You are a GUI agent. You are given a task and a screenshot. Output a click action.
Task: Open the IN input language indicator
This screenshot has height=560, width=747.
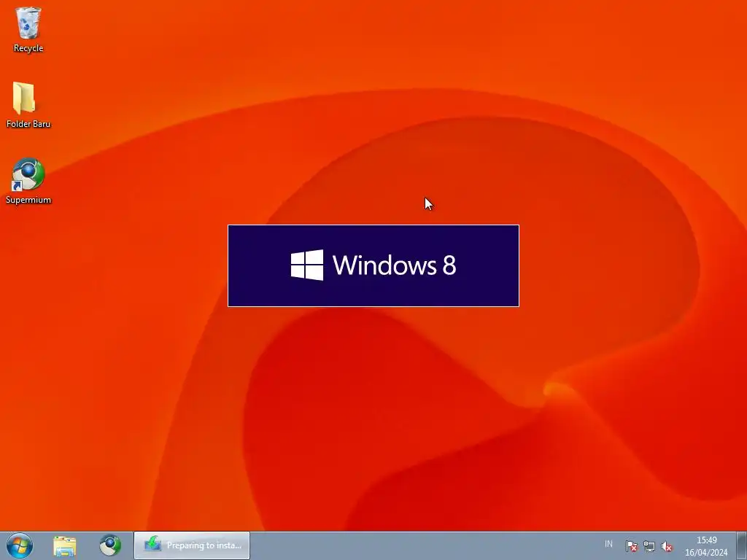[608, 544]
